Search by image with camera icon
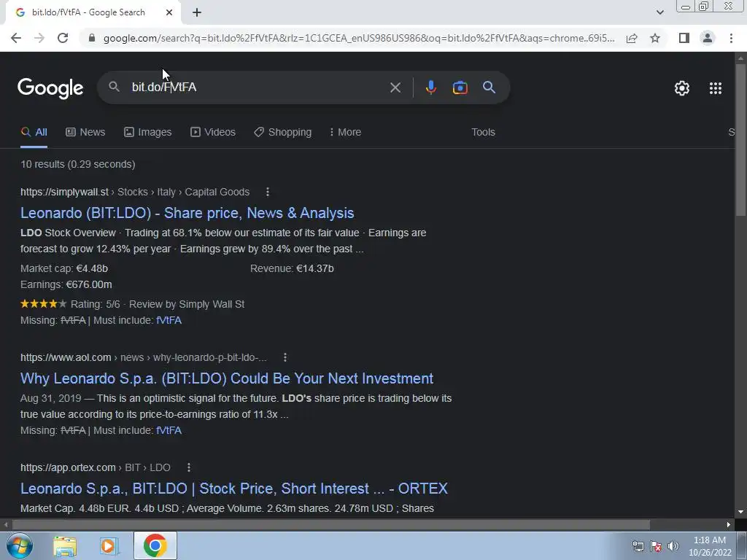The image size is (747, 560). [460, 87]
